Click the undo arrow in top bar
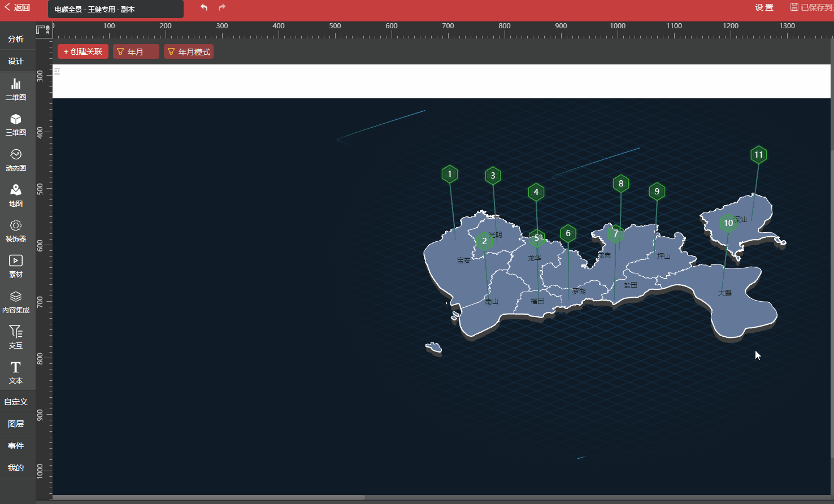 pos(204,7)
